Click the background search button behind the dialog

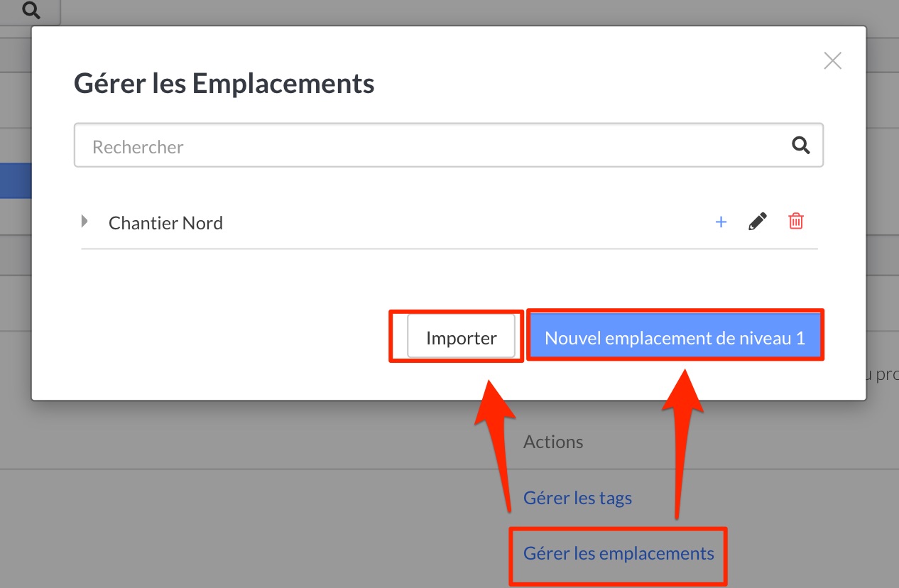[31, 11]
